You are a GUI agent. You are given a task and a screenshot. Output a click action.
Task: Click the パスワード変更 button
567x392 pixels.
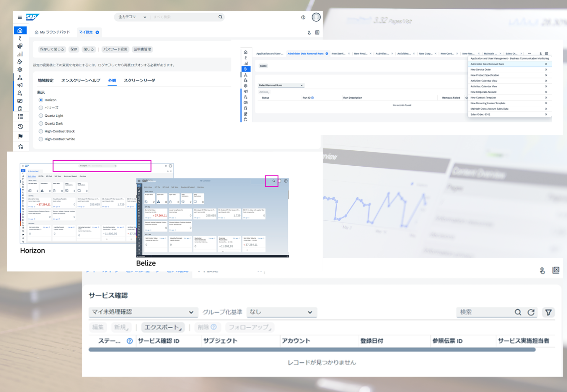115,49
